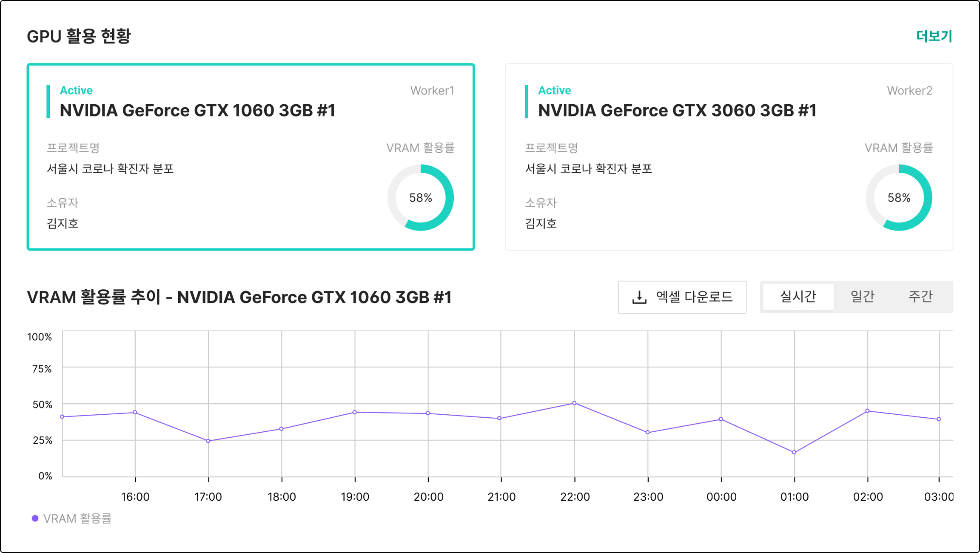Screen dimensions: 980x553
Task: Click the Active status on Worker2 card
Action: point(554,90)
